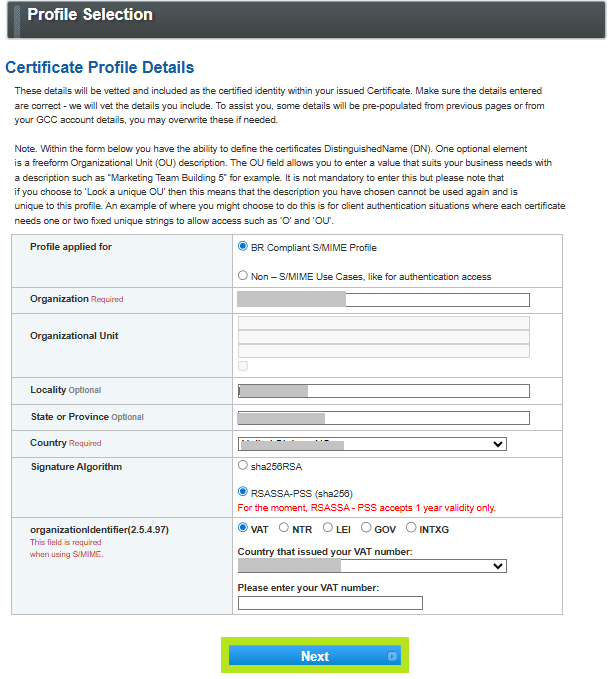Choose GOV as organization identifier type
613x679 pixels.
[x=366, y=528]
